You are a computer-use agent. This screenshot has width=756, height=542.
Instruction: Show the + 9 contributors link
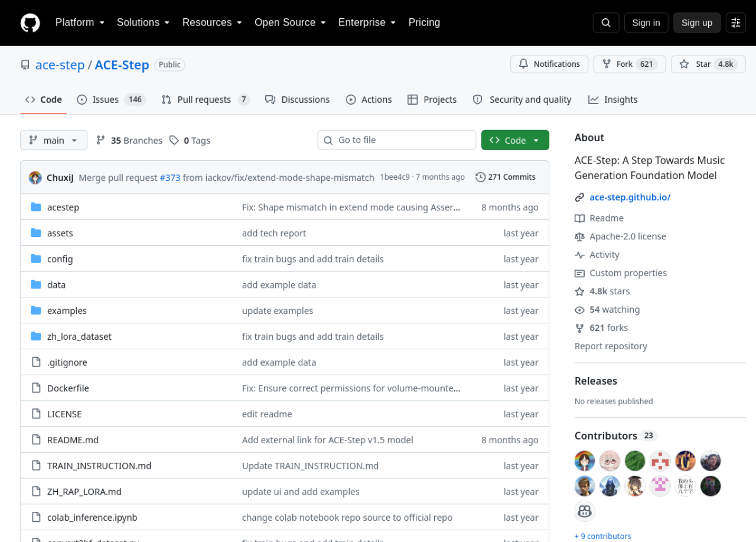602,536
